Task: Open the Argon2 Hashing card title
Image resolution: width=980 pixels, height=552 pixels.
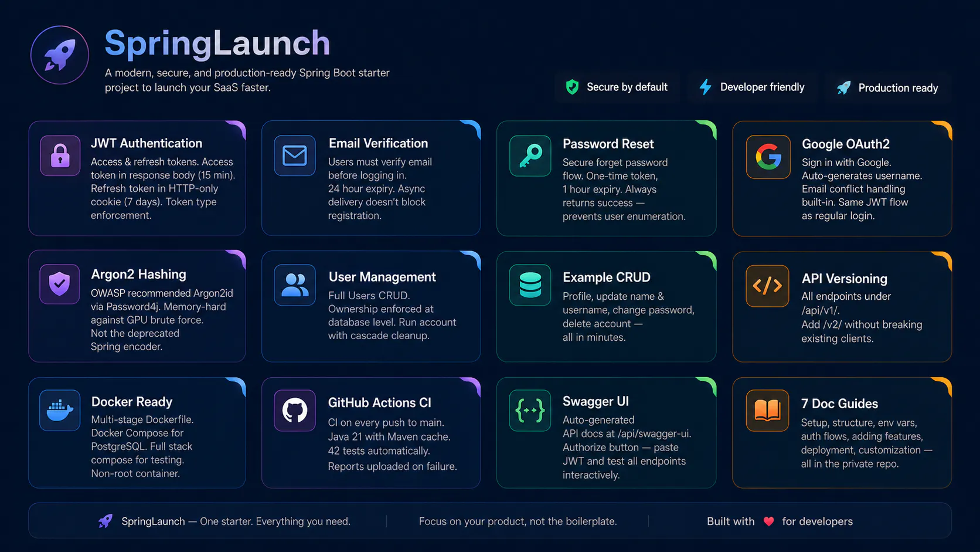Action: pyautogui.click(x=138, y=274)
